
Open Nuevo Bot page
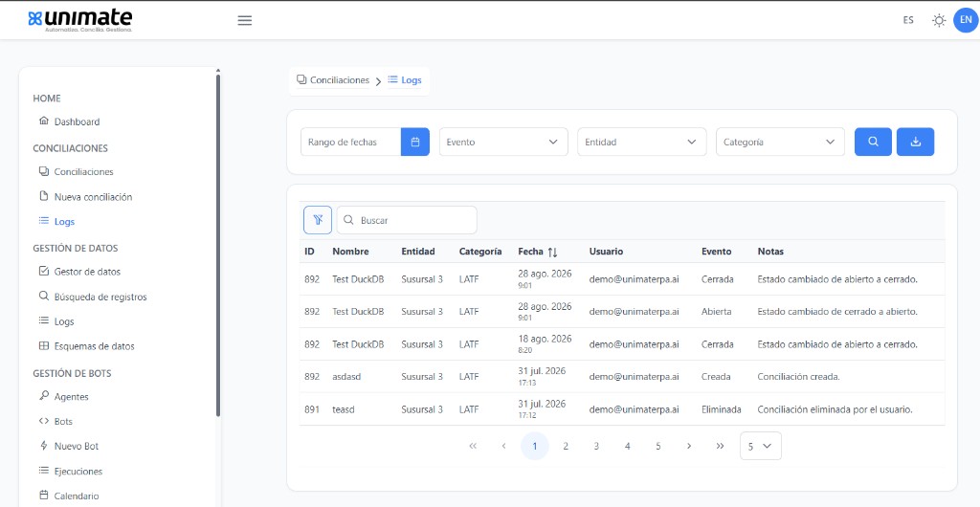click(77, 447)
